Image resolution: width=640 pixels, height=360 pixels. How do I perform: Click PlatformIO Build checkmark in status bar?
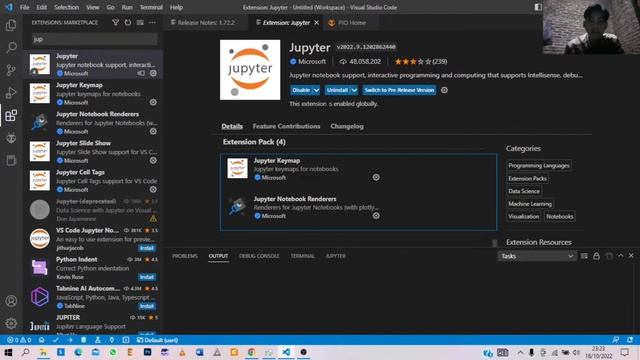[56, 340]
